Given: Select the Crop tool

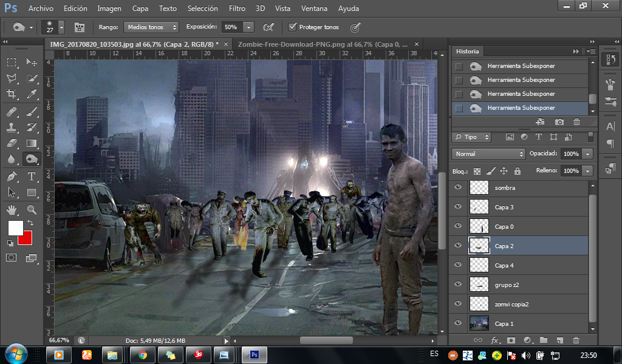Looking at the screenshot, I should click(x=12, y=94).
